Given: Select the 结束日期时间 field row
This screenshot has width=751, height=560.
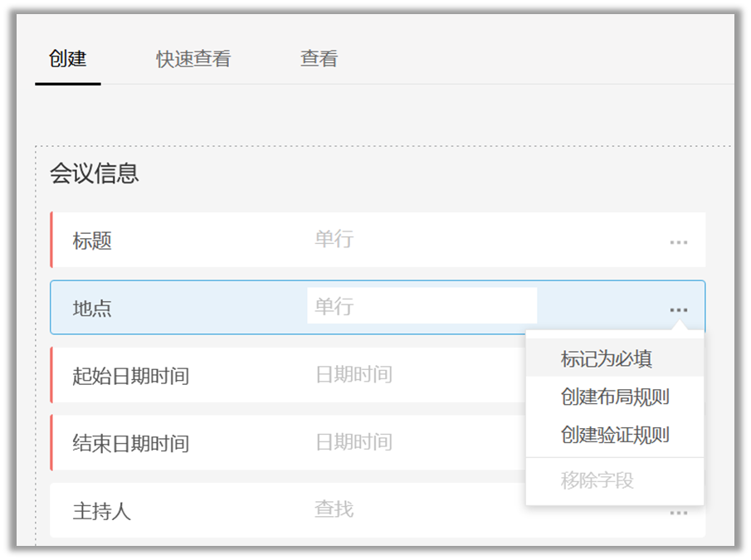Looking at the screenshot, I should (131, 443).
